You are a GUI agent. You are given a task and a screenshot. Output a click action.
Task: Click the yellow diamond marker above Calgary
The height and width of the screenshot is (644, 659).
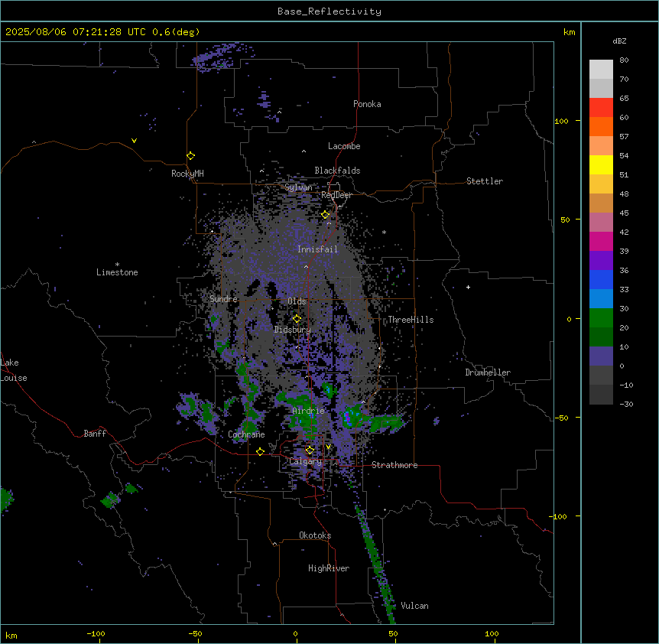click(x=310, y=450)
